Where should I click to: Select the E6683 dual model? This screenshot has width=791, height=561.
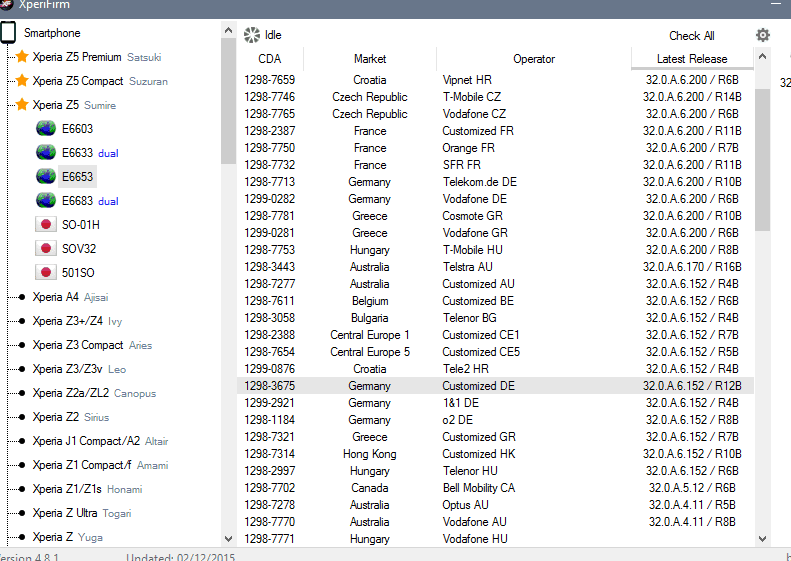pos(77,201)
